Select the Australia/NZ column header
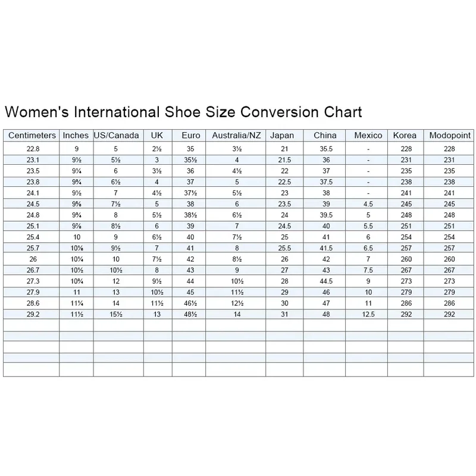 point(236,135)
